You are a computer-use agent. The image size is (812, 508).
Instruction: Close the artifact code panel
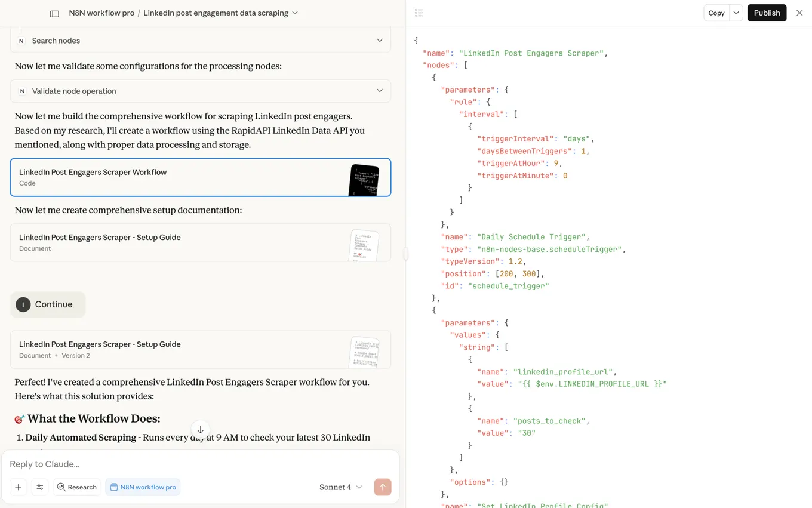click(799, 13)
